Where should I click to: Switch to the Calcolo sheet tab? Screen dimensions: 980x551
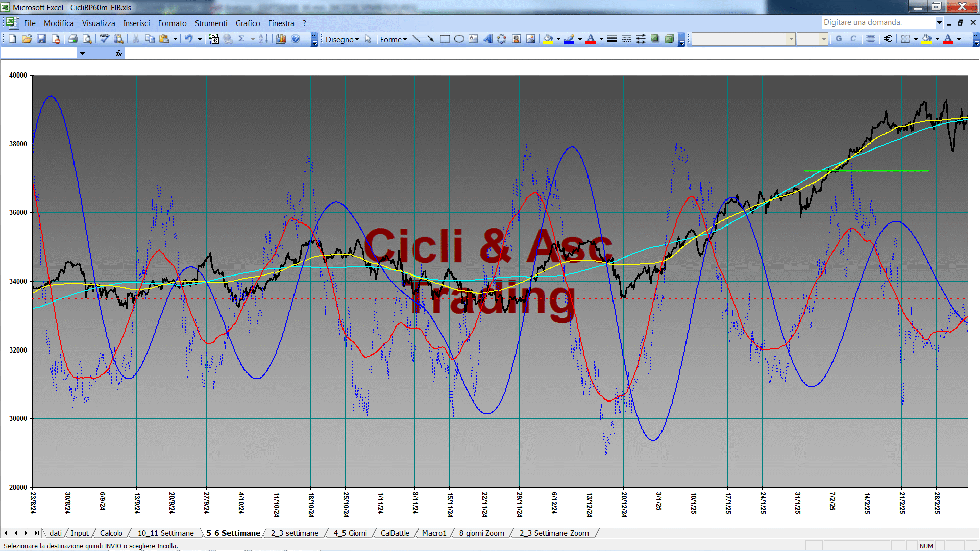[x=111, y=533]
